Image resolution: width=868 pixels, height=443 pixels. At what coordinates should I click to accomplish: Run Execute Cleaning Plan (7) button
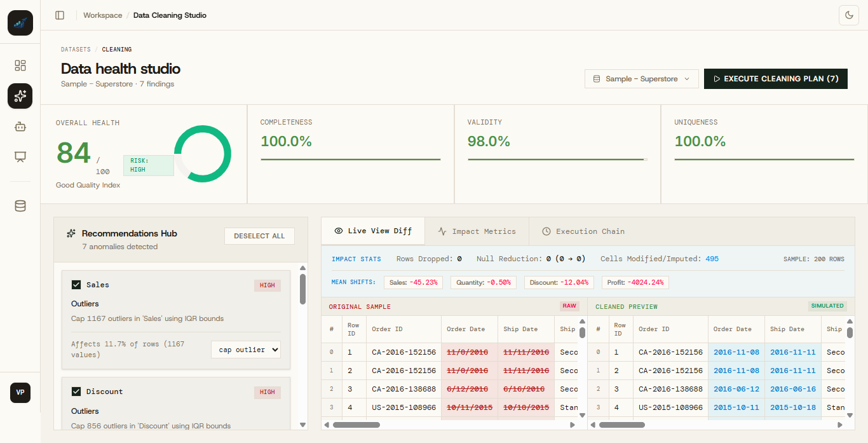click(776, 79)
